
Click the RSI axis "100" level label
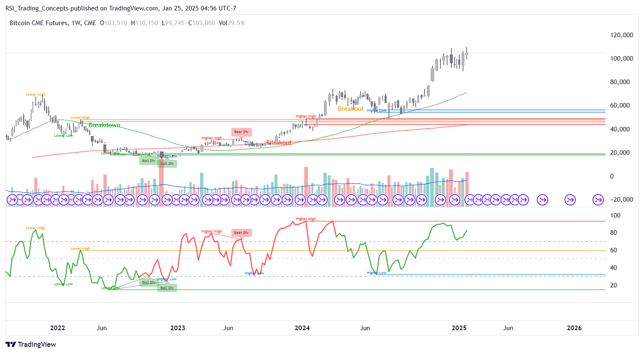coord(616,215)
